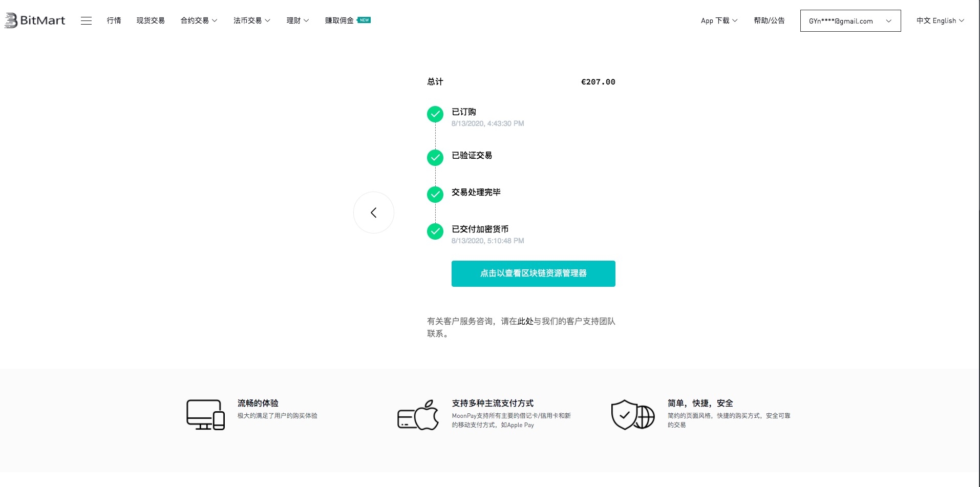
Task: Click the back arrow circle button
Action: pos(374,213)
